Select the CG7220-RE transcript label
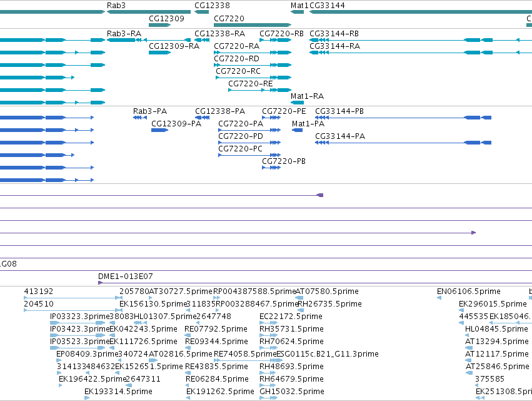This screenshot has width=532, height=401. 251,84
